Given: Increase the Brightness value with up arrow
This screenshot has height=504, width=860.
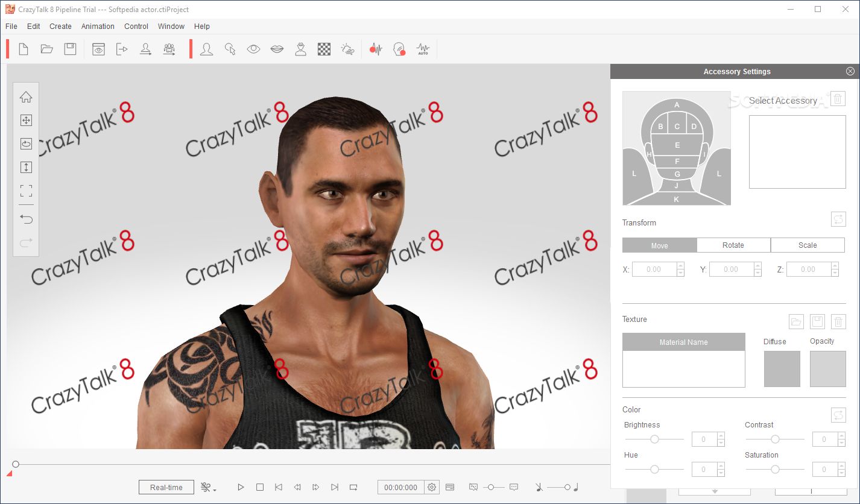Looking at the screenshot, I should [x=721, y=436].
